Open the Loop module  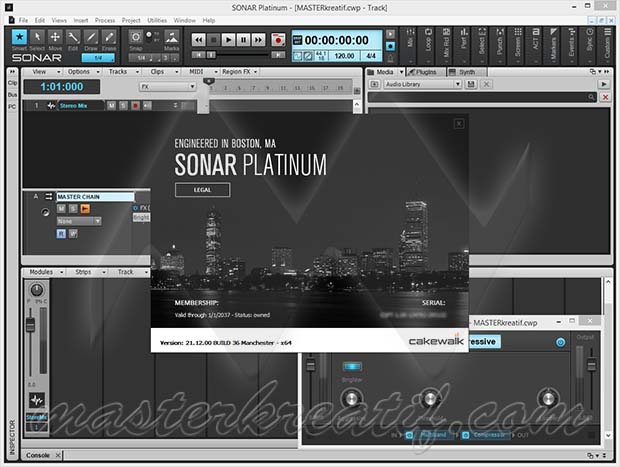(428, 44)
